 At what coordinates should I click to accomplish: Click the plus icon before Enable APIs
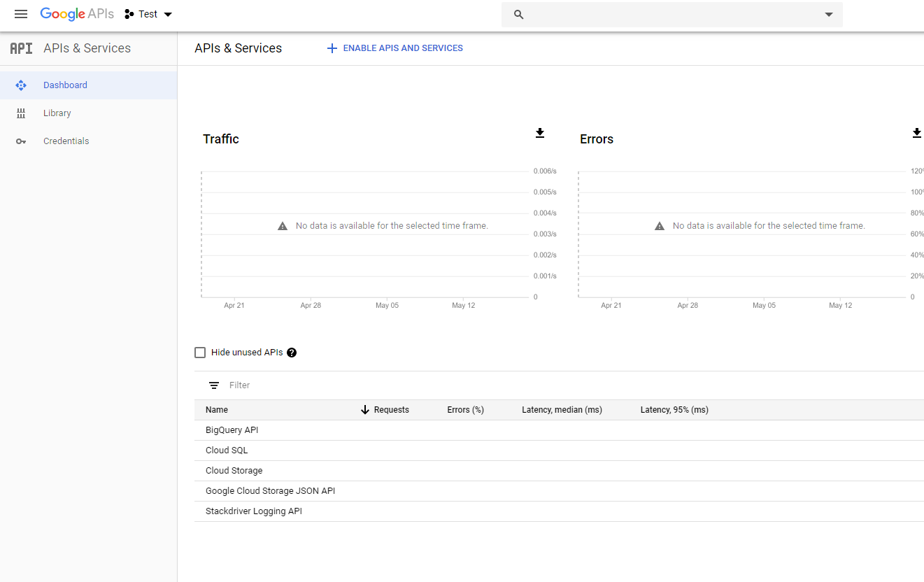332,48
